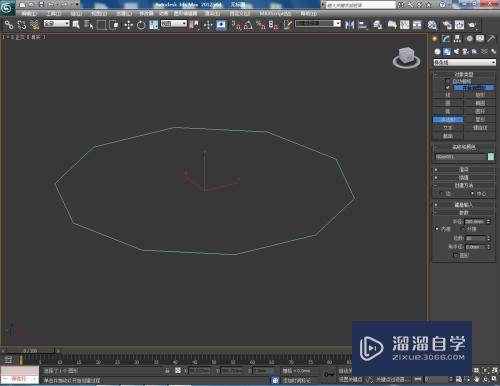
Task: Click Unlink Selection tool
Action: [x=22, y=25]
